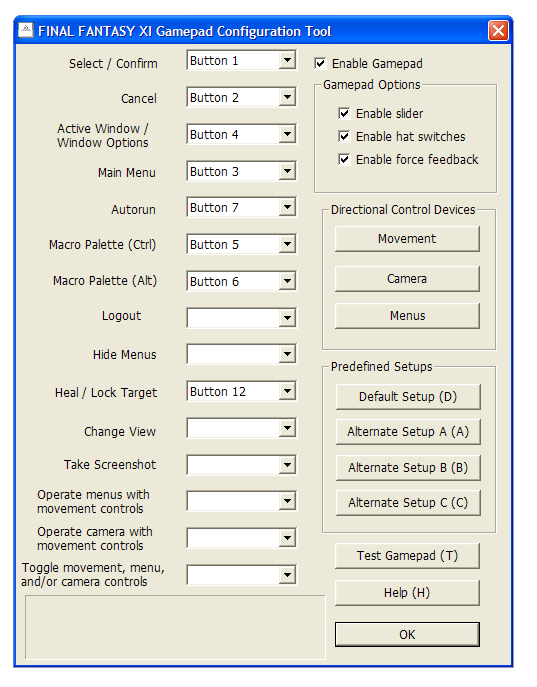Open the Autorun dropdown showing Button 7
The height and width of the screenshot is (687, 537).
[287, 207]
